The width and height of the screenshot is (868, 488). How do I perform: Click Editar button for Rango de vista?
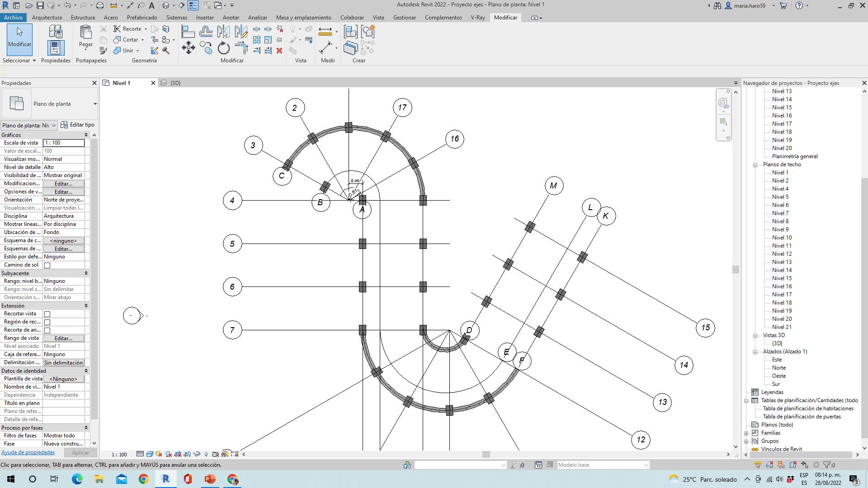coord(63,338)
